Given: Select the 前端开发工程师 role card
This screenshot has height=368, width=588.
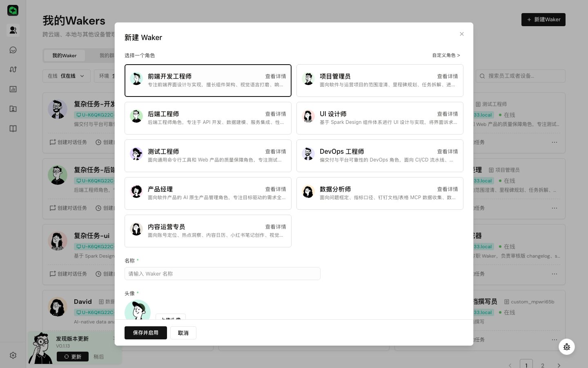Looking at the screenshot, I should pos(208,81).
